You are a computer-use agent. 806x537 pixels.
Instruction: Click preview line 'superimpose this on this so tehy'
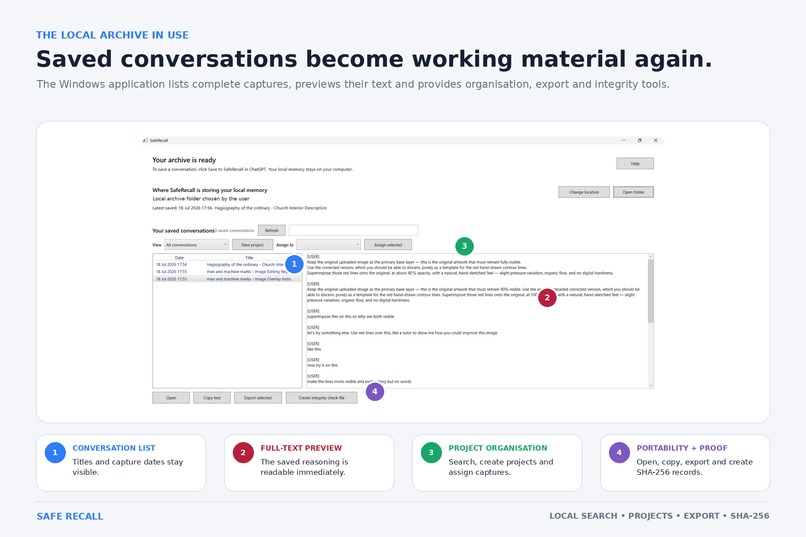351,317
